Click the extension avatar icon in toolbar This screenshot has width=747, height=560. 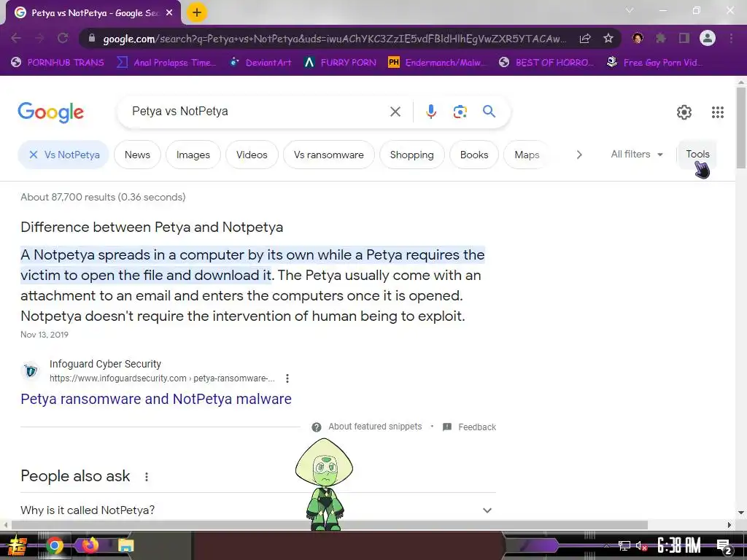click(x=638, y=38)
